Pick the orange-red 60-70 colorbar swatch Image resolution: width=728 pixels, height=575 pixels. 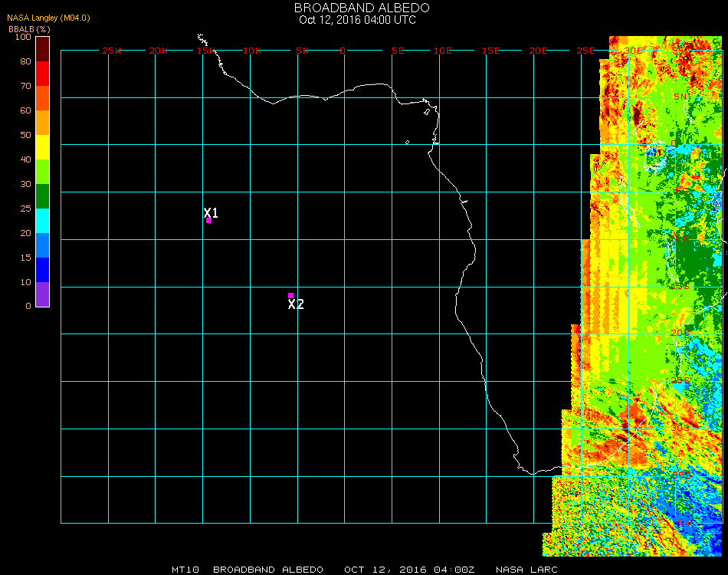pyautogui.click(x=42, y=98)
